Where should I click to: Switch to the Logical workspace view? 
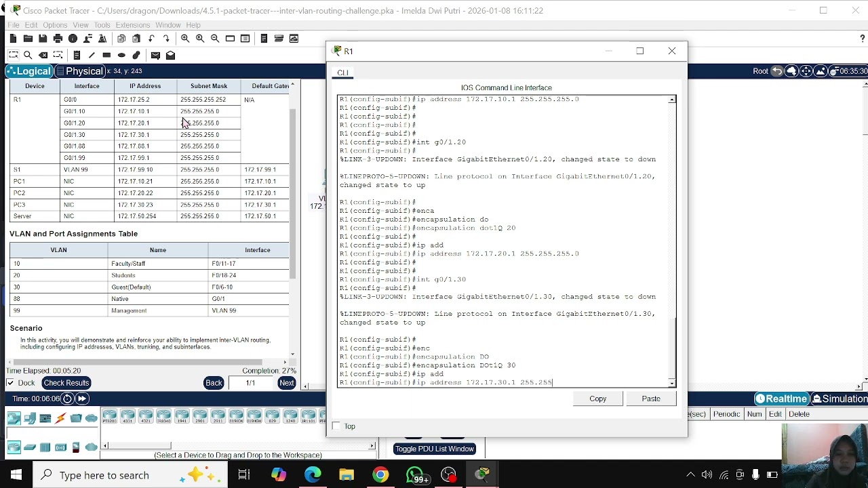[x=29, y=71]
